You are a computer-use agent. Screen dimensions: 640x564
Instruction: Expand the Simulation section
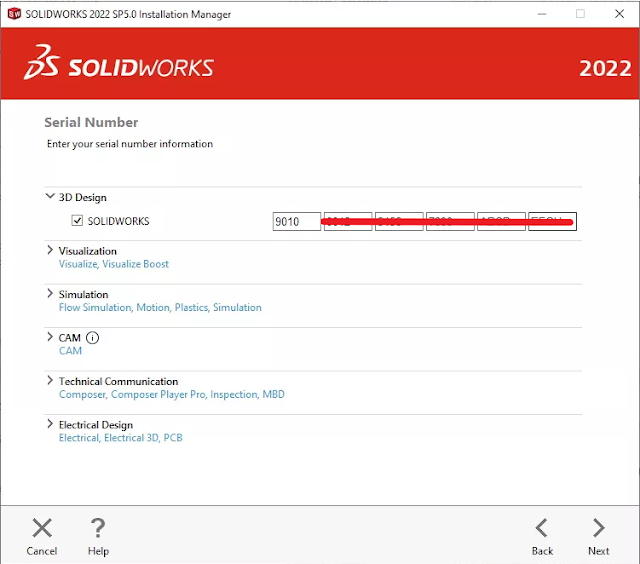50,293
